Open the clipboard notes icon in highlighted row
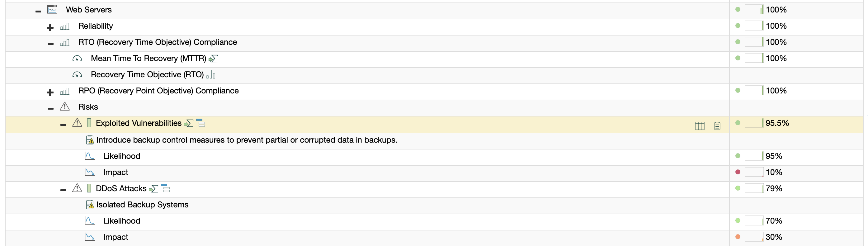 tap(717, 126)
